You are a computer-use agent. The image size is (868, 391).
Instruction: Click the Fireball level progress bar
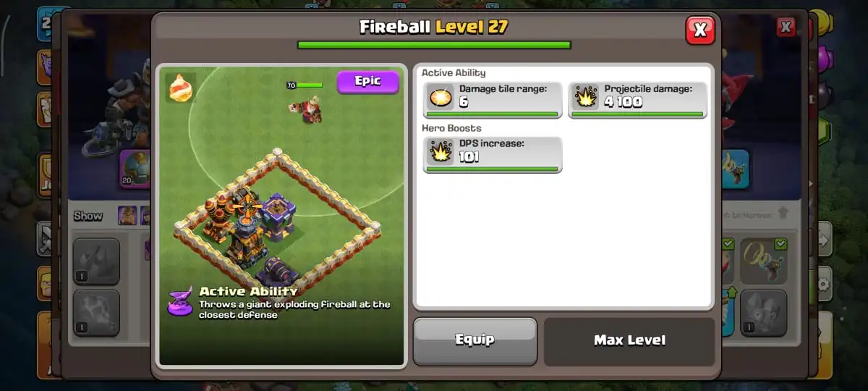click(434, 45)
